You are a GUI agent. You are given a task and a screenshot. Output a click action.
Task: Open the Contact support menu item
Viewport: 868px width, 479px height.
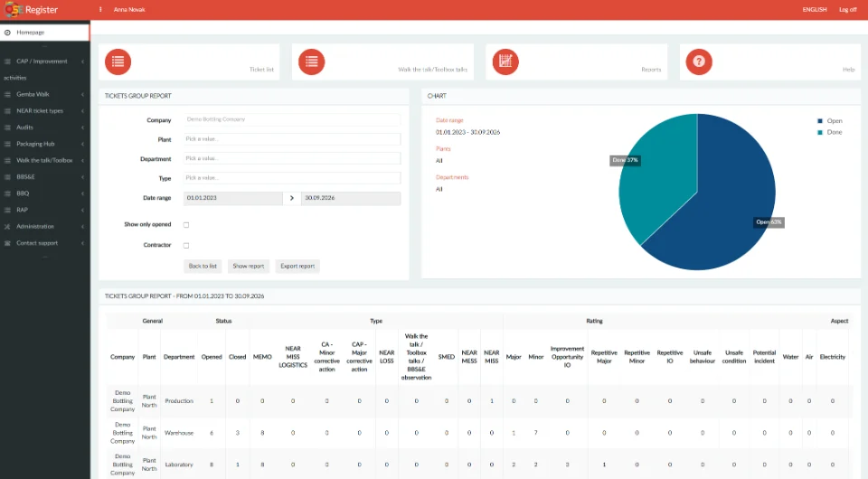[44, 243]
